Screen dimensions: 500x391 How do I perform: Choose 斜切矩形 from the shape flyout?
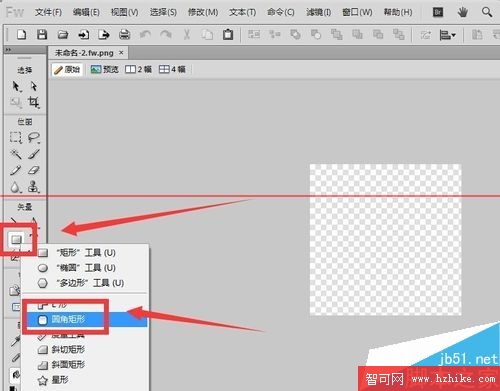tap(85, 349)
